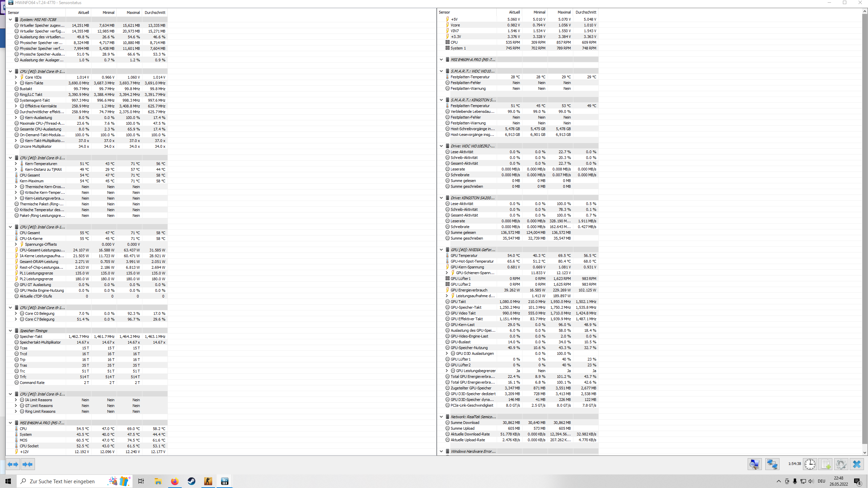Click the network computers remote icon
868x488 pixels.
(772, 464)
